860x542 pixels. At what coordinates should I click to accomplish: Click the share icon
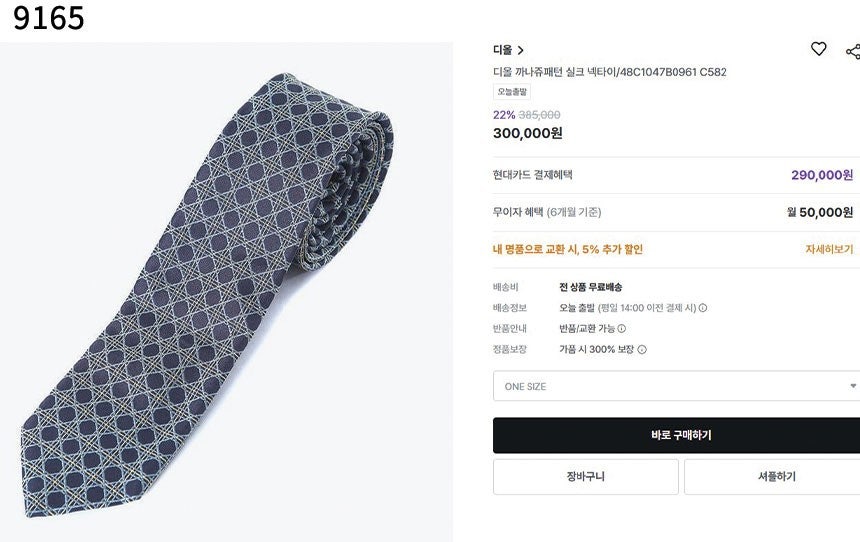(852, 51)
